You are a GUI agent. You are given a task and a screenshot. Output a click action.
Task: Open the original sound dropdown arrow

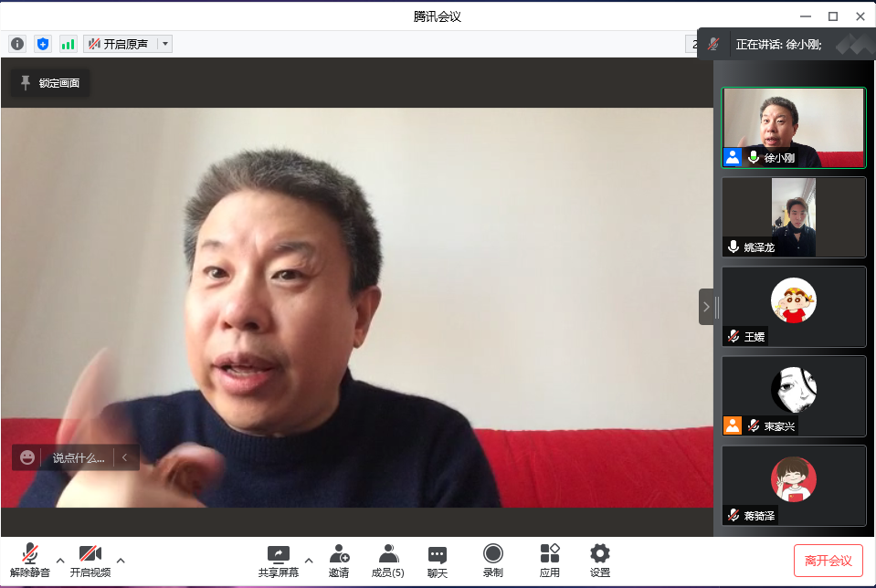pyautogui.click(x=164, y=43)
